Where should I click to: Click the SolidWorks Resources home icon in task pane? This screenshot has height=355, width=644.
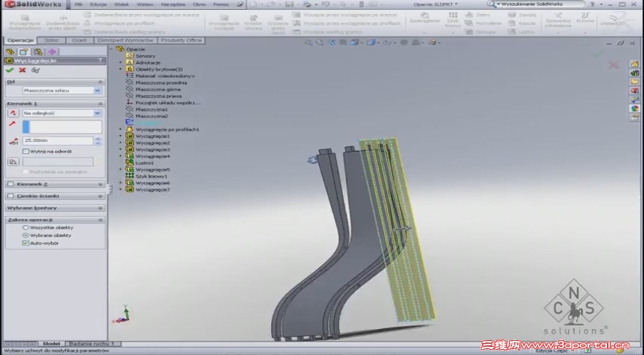pyautogui.click(x=634, y=64)
